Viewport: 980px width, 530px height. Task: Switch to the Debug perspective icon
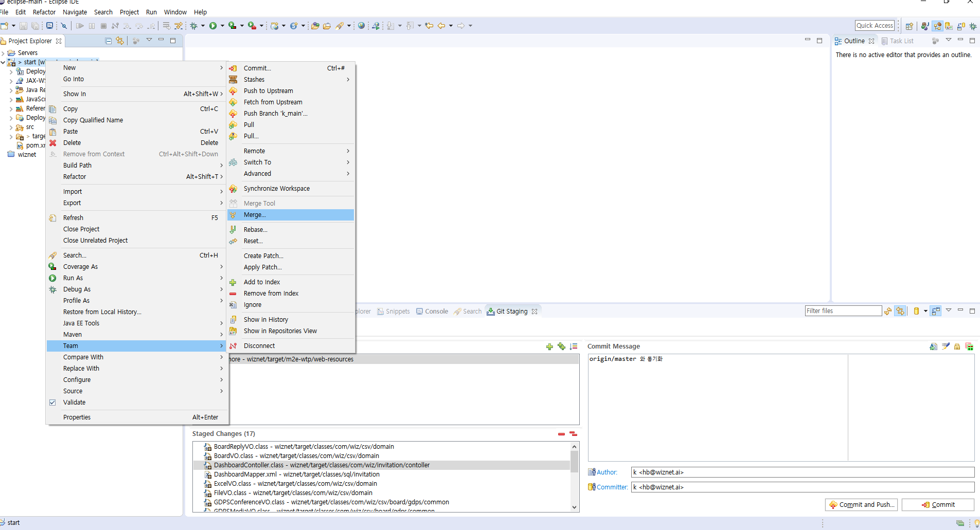[973, 26]
